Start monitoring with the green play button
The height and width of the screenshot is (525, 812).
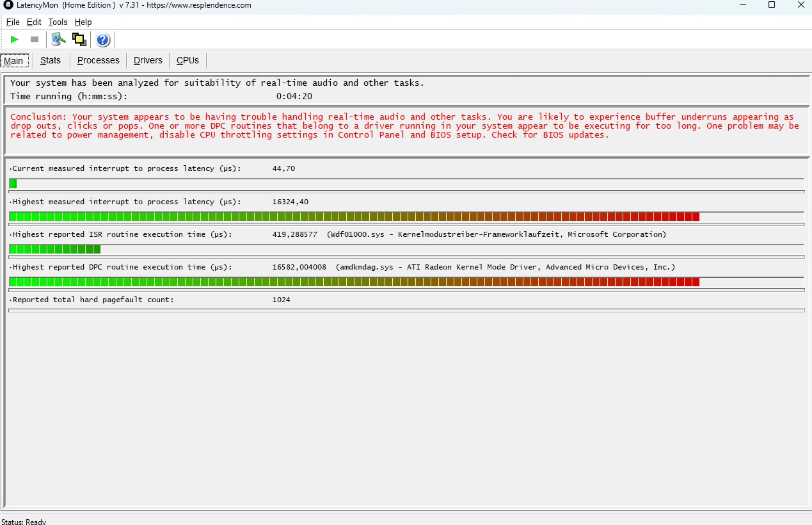15,40
